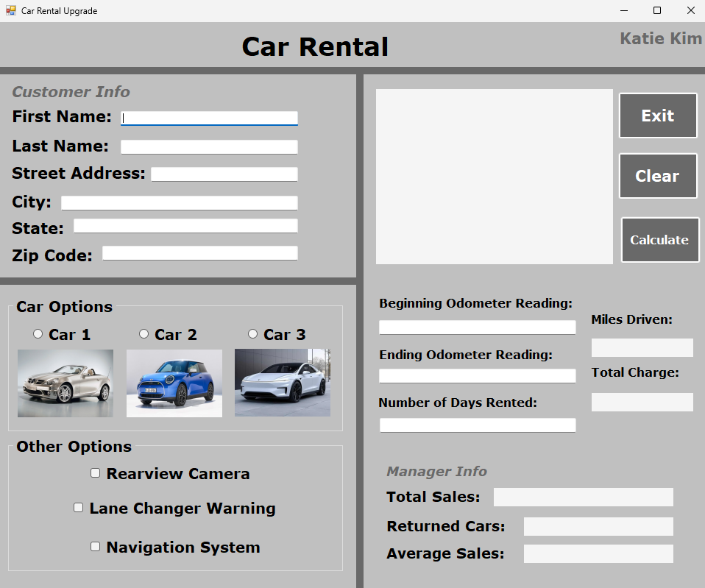Choose the Car 2 radio option
The height and width of the screenshot is (588, 705).
point(144,334)
